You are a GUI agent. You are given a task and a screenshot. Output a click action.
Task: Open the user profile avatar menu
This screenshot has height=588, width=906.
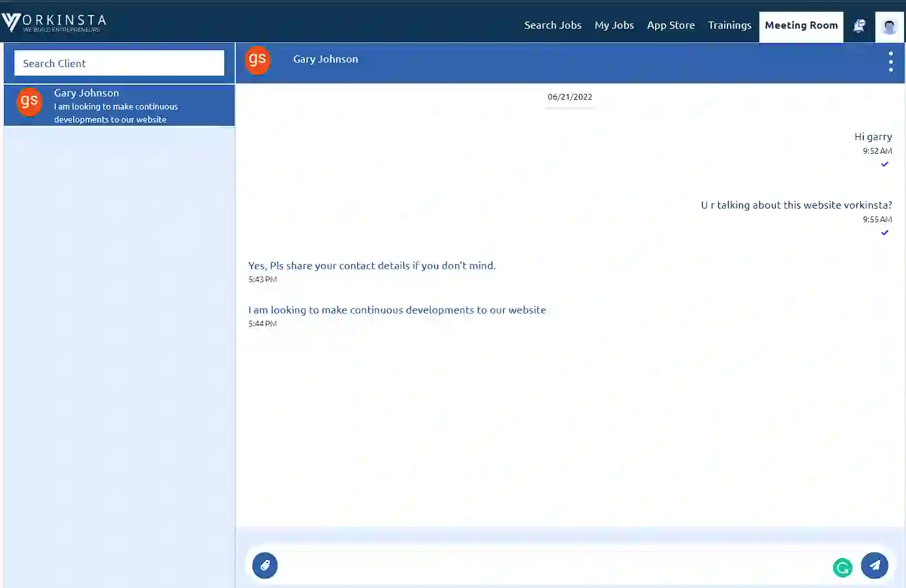889,27
